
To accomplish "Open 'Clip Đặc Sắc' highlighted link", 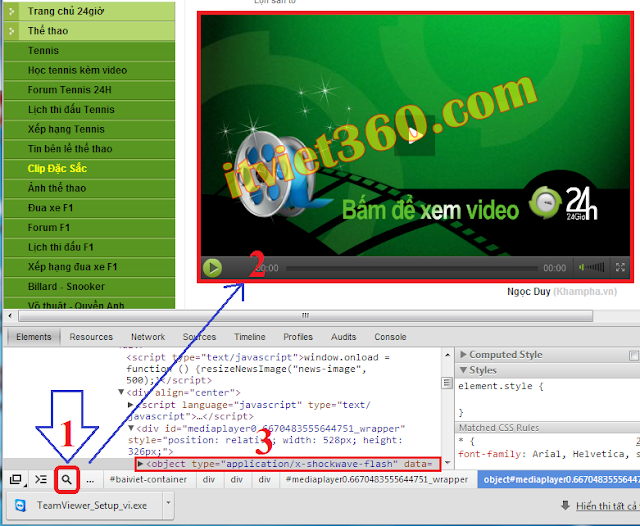I will [x=89, y=168].
